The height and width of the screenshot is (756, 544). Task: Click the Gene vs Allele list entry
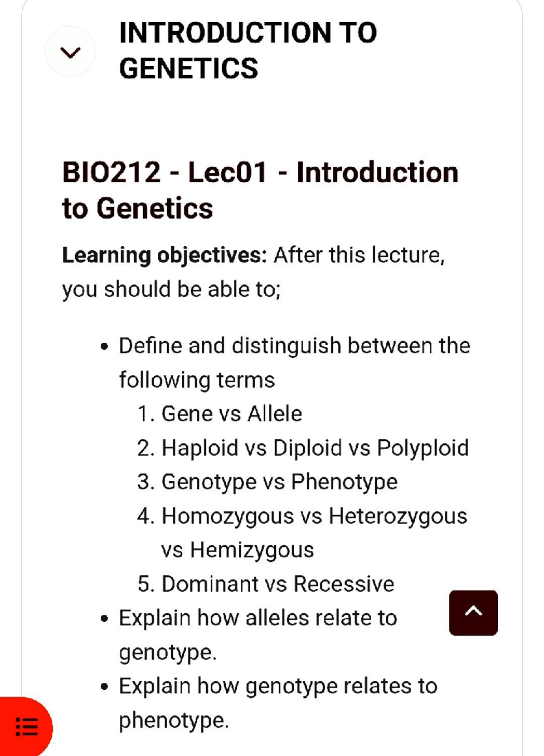tap(220, 413)
